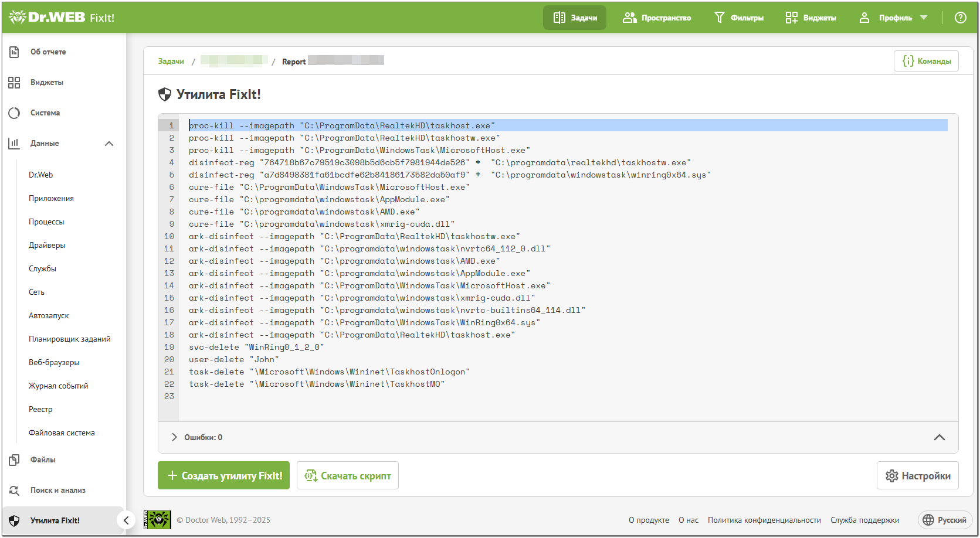Open Политика конфиденциальности footer link
The image size is (980, 538).
[764, 520]
